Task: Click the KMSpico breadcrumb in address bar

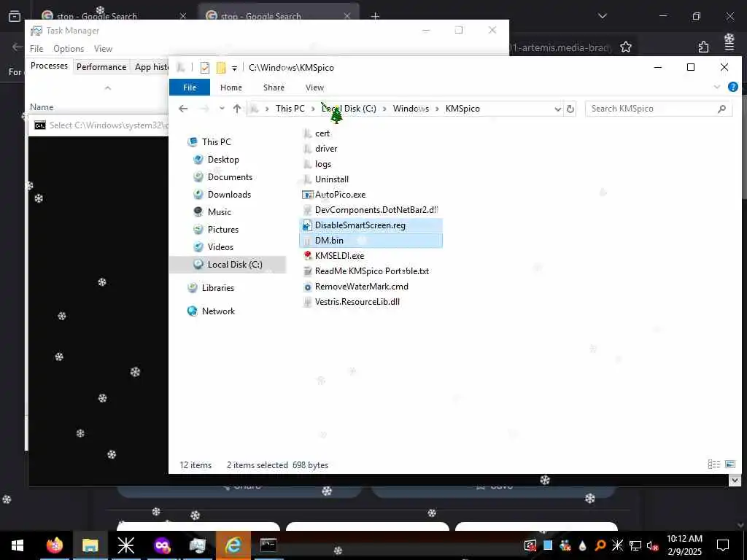Action: coord(462,109)
